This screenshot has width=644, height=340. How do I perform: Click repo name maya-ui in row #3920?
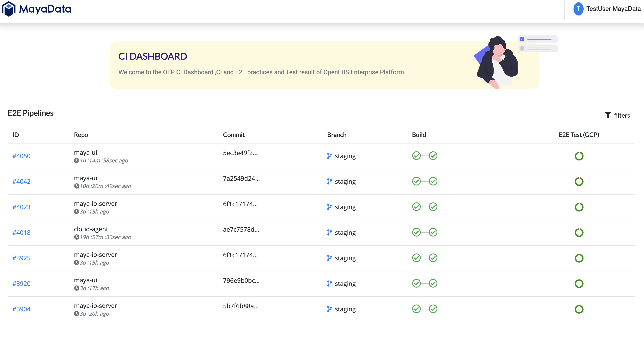(86, 280)
